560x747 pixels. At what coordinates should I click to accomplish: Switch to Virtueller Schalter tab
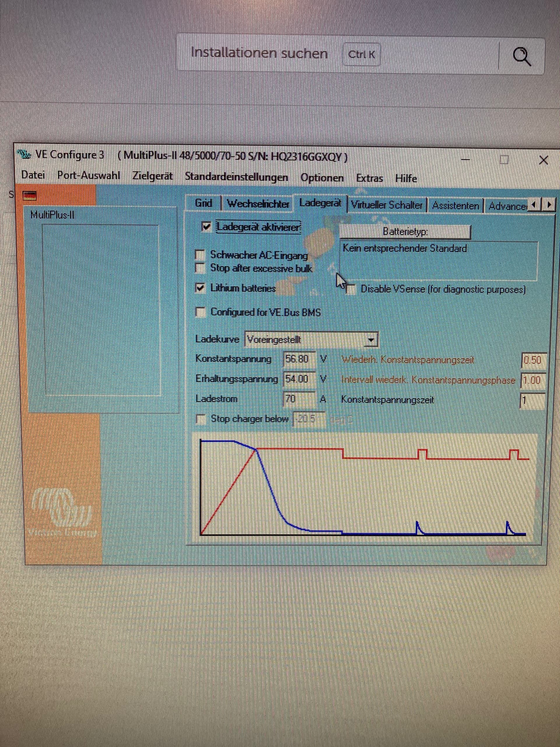click(x=387, y=205)
